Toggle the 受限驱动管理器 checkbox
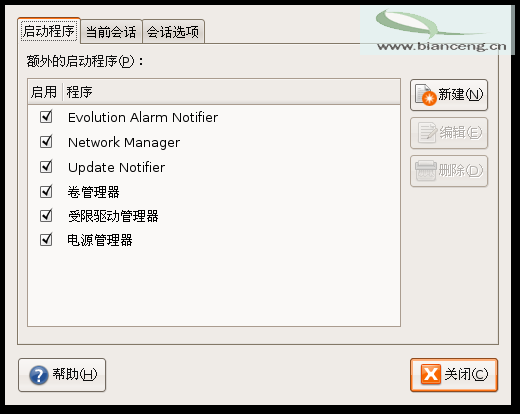The width and height of the screenshot is (520, 414). click(x=46, y=216)
